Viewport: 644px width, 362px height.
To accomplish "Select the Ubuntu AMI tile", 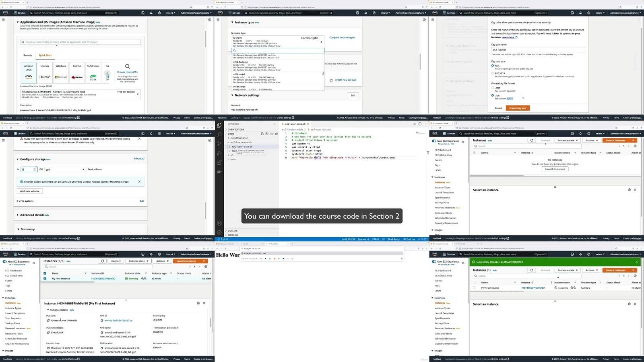I will [45, 72].
